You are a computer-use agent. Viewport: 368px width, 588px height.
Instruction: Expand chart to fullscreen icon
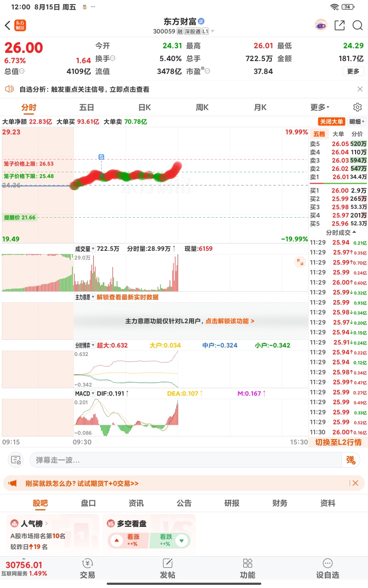coord(300,262)
